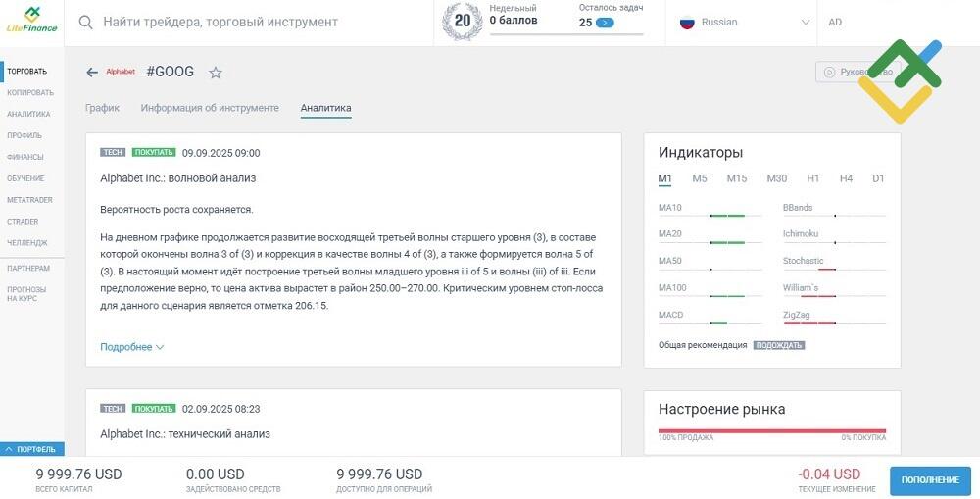Click the market sentiment red bar
The height and width of the screenshot is (499, 980).
(772, 430)
